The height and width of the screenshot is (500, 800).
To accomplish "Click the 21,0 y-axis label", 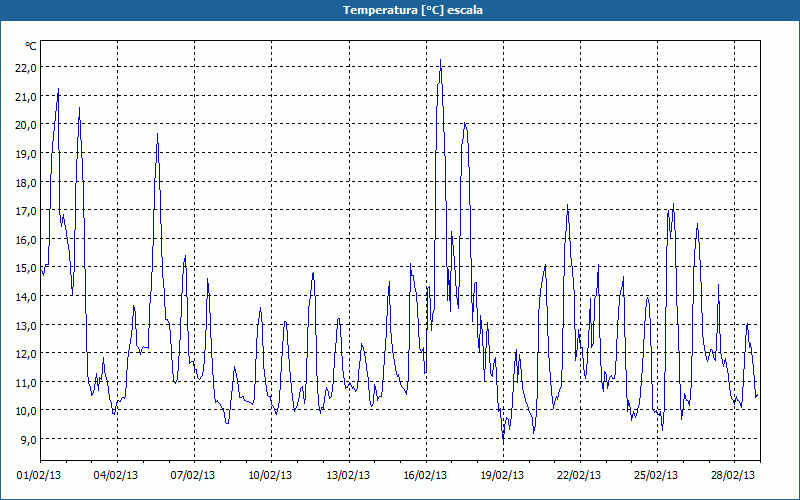I will point(26,96).
